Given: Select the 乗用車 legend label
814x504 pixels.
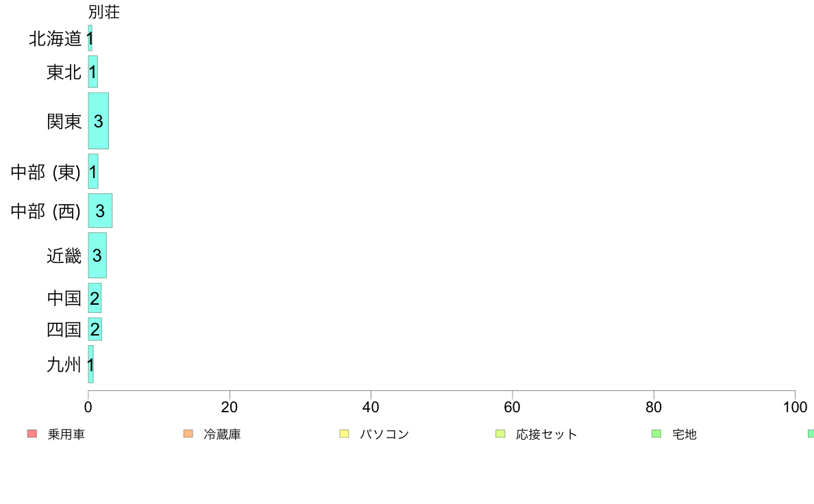Looking at the screenshot, I should point(66,434).
